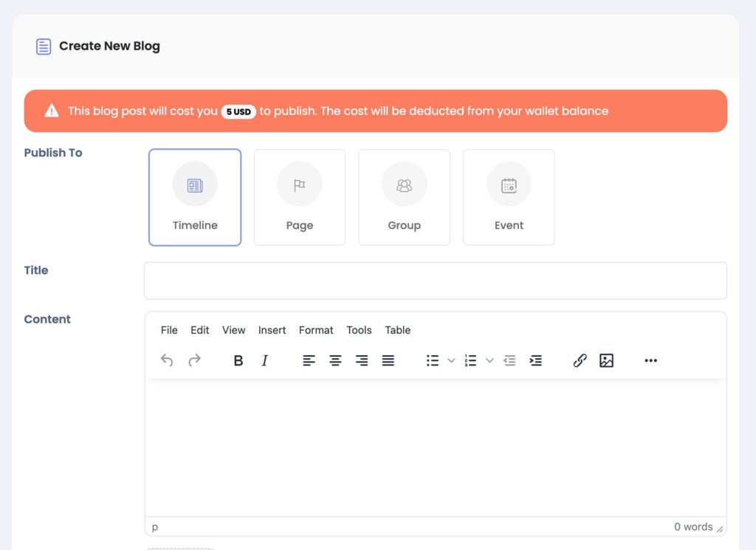Screen dimensions: 756x550
Task: Click the word count in the status bar
Action: (x=693, y=527)
